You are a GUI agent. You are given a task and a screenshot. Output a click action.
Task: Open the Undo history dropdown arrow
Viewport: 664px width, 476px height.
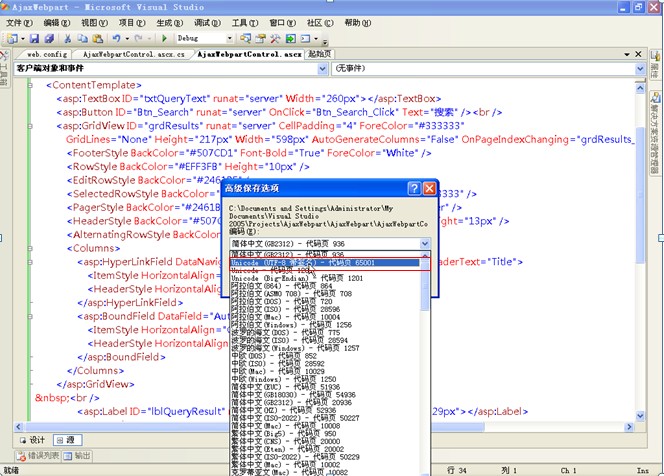[x=127, y=39]
